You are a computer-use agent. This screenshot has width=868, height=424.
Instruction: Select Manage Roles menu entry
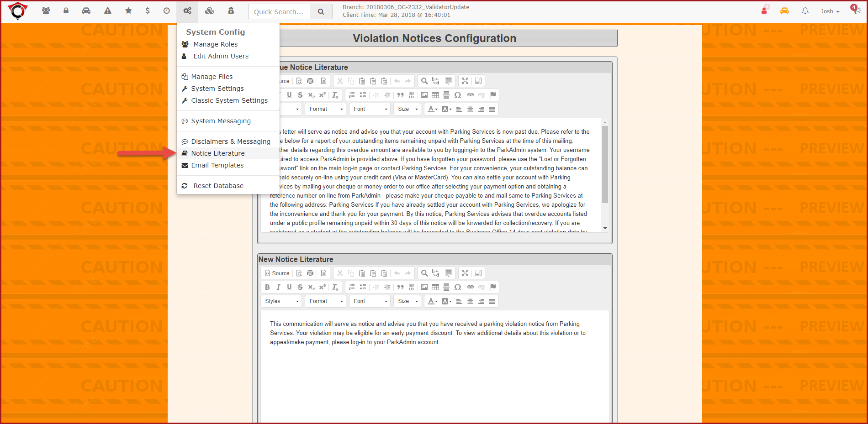click(x=215, y=44)
